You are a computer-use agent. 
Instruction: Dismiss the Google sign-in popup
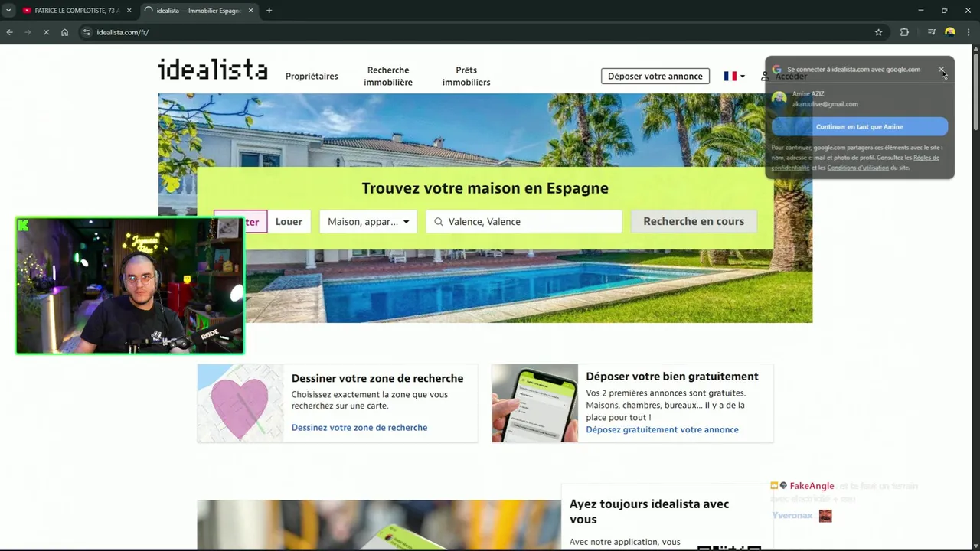[942, 70]
